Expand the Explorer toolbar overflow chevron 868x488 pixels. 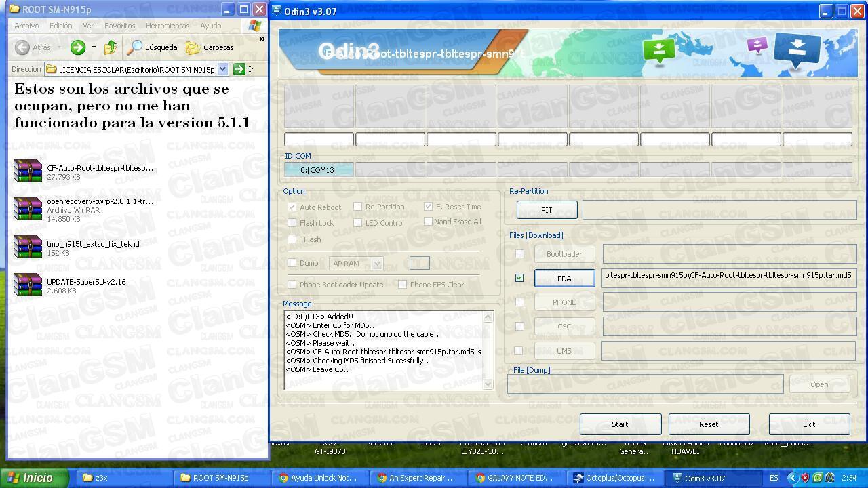(x=262, y=39)
